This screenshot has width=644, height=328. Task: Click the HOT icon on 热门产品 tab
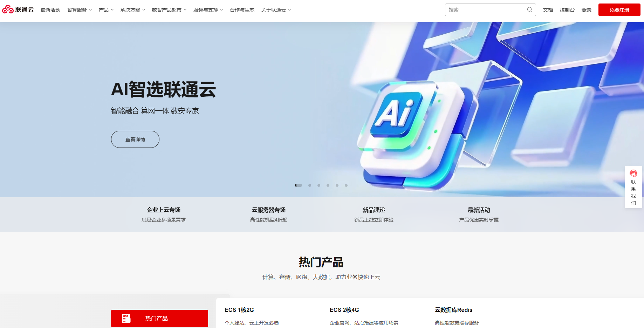(x=126, y=319)
